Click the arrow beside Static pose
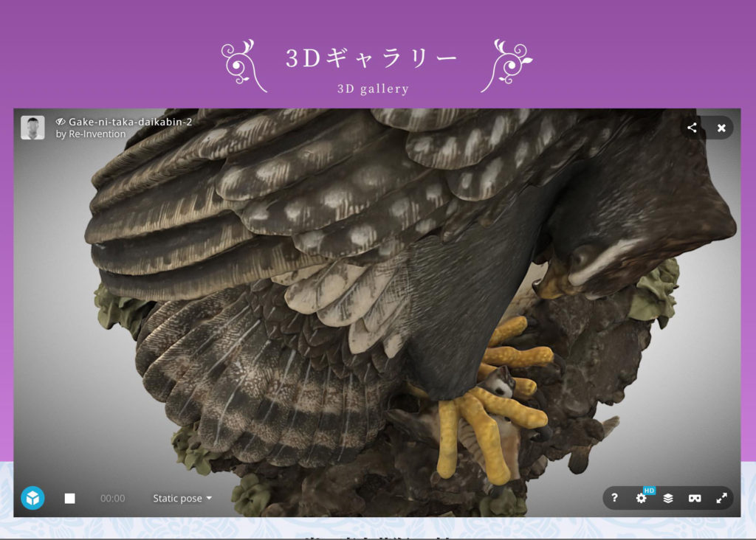756x540 pixels. (209, 499)
